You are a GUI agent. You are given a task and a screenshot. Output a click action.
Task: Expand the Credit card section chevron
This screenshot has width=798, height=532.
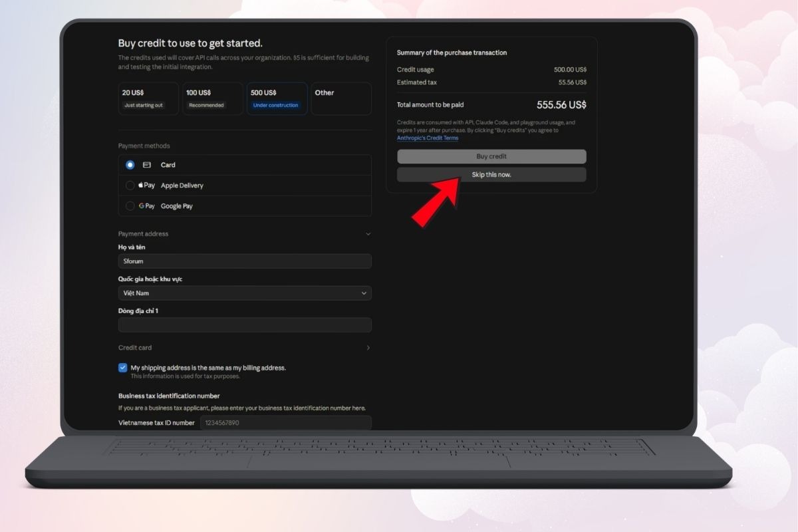(x=368, y=348)
